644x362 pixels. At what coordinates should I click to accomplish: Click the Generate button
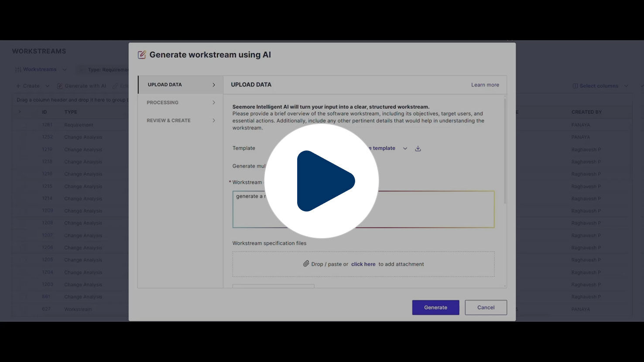435,307
